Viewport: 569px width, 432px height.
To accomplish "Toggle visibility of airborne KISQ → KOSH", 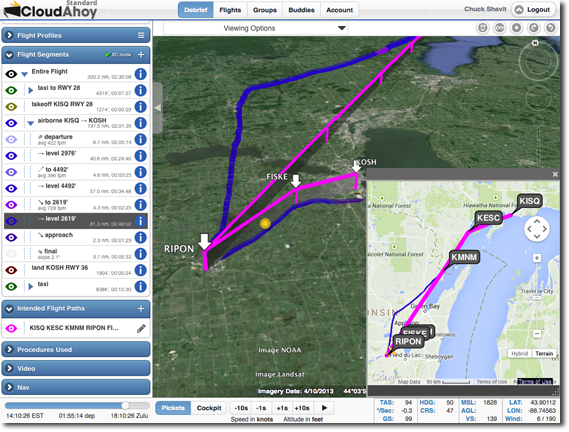I will (11, 123).
